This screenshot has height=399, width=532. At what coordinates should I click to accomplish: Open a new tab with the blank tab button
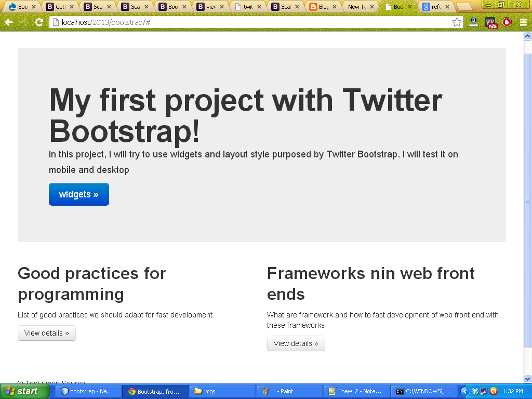(464, 6)
